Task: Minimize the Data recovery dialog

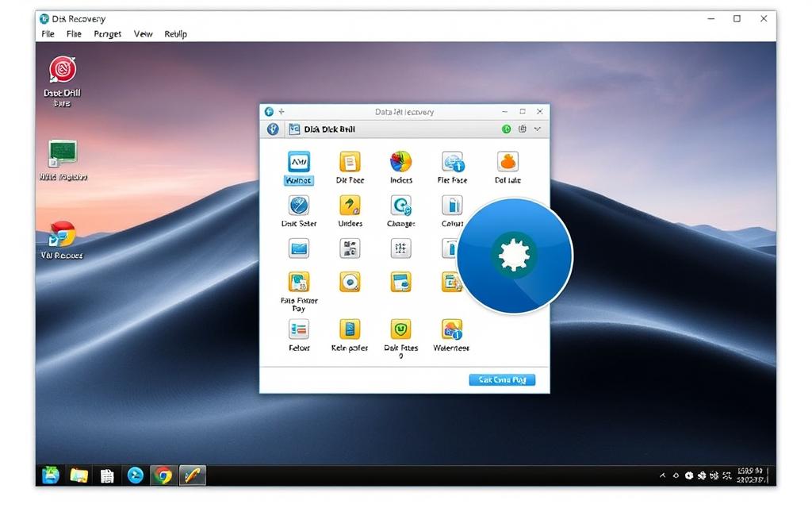Action: pos(505,111)
